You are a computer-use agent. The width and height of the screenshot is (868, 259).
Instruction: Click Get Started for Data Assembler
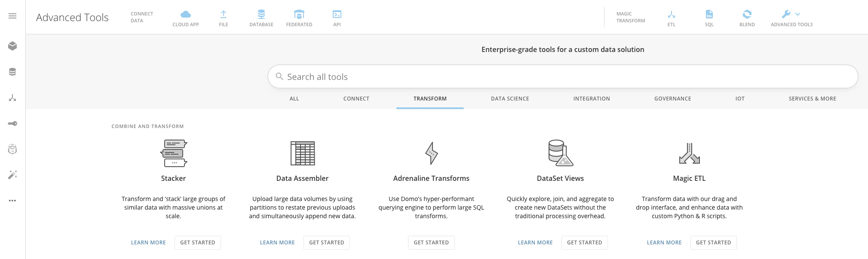(327, 243)
